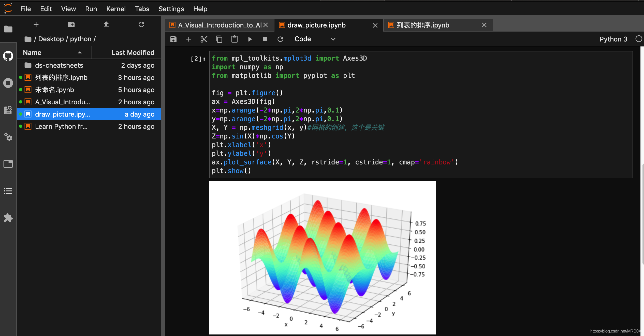
Task: Copy the selected cell
Action: [x=219, y=39]
